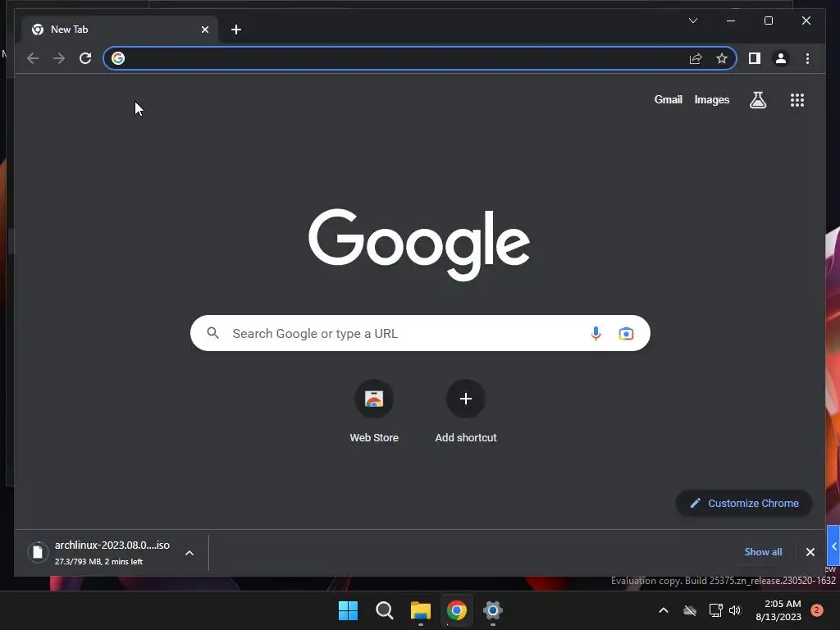Open the volume tray icon
Image resolution: width=840 pixels, height=630 pixels.
point(735,610)
